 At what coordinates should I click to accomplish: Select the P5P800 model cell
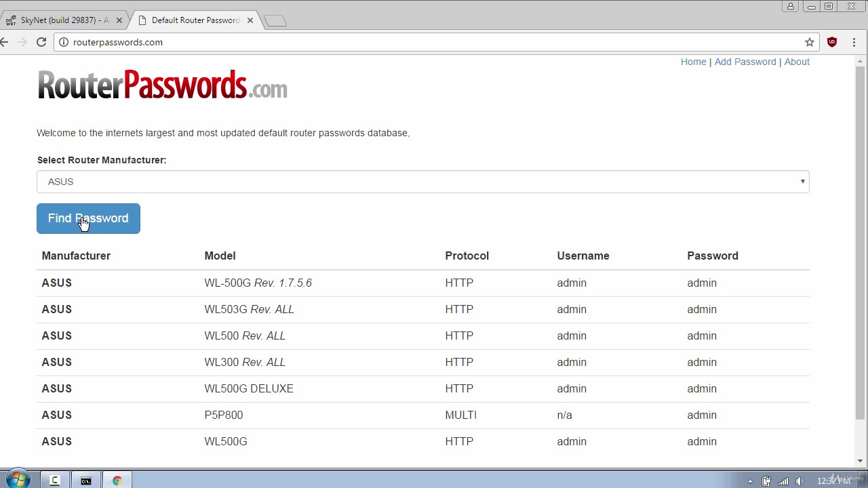click(x=223, y=415)
